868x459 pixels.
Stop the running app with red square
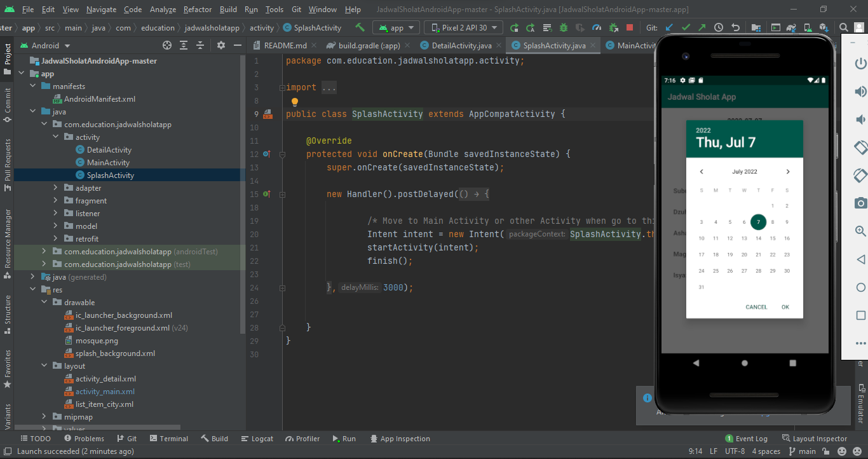coord(630,28)
